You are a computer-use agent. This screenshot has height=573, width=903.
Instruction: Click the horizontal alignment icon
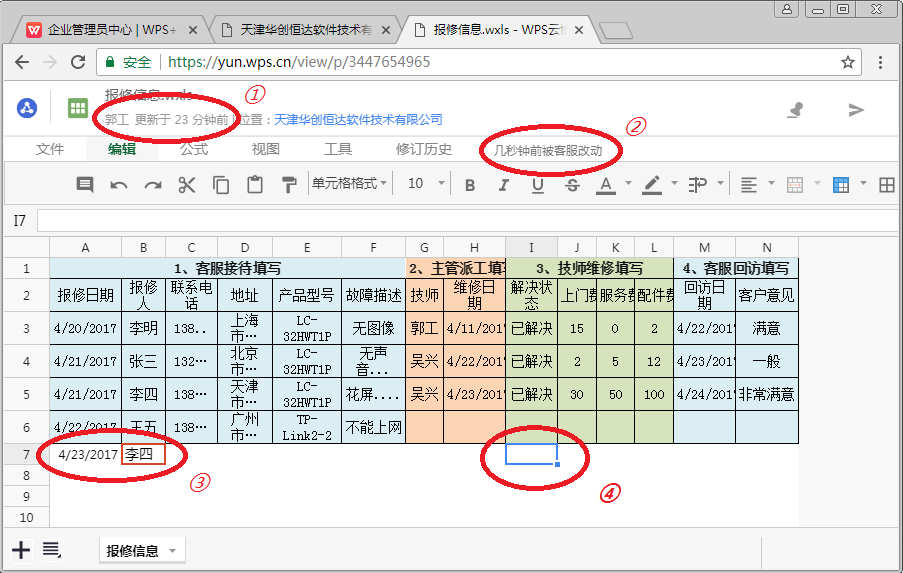[749, 185]
